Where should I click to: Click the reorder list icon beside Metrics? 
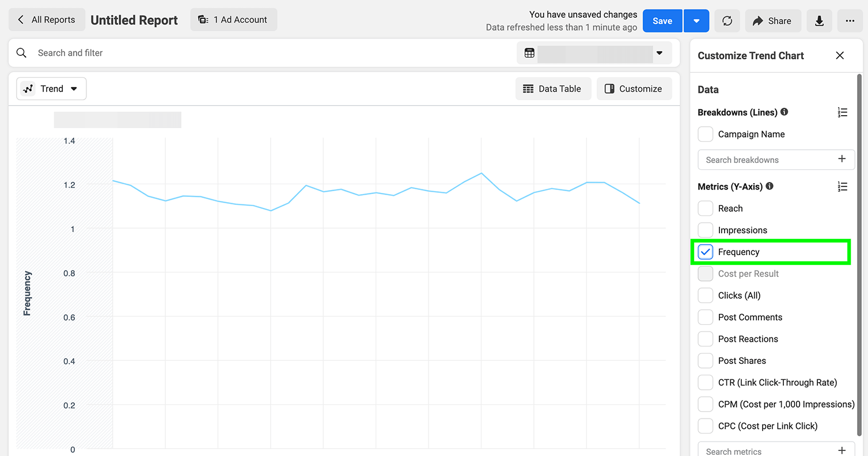[x=842, y=187]
